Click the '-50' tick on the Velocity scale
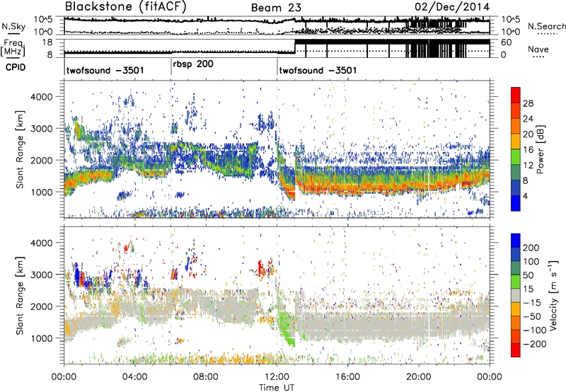Viewport: 566px width, 392px height. tap(532, 316)
